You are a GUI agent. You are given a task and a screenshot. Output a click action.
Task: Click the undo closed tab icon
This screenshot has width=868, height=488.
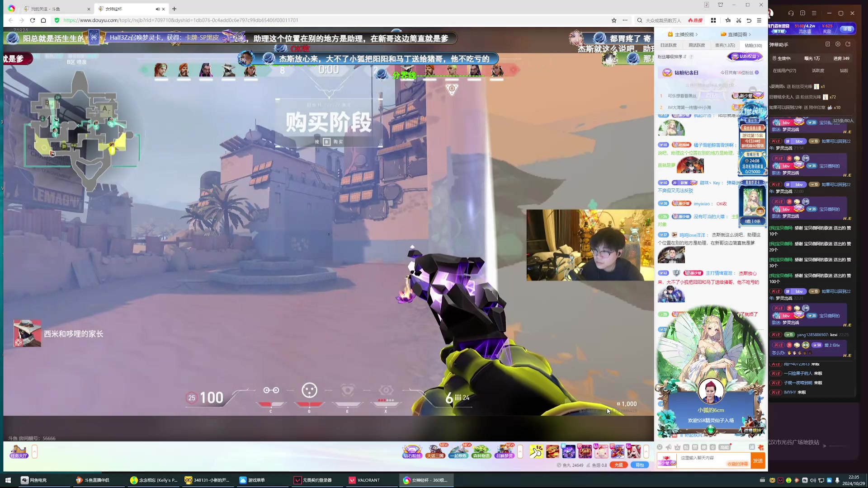[x=749, y=20]
